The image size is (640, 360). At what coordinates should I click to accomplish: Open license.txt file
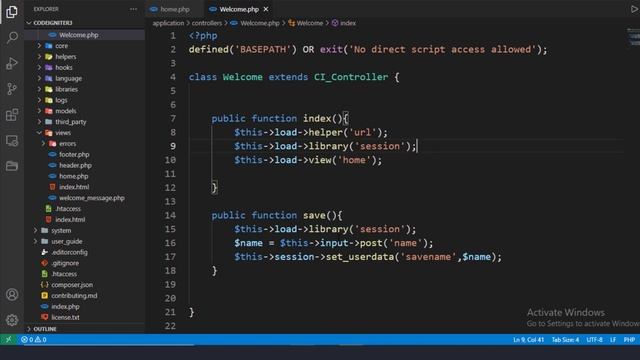pyautogui.click(x=65, y=317)
